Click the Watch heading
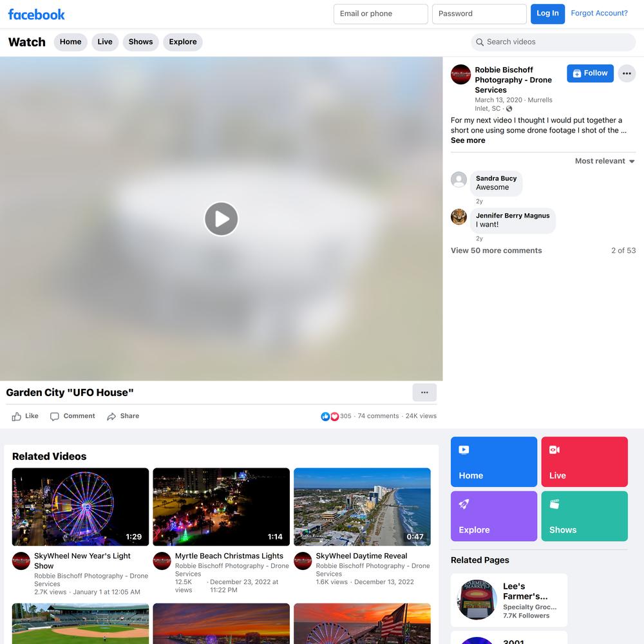The height and width of the screenshot is (644, 644). tap(26, 42)
